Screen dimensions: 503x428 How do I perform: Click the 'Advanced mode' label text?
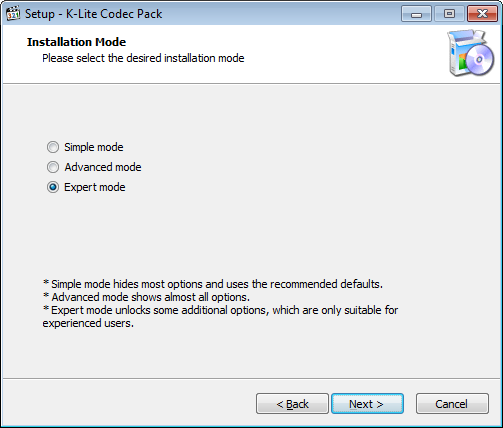pos(103,167)
